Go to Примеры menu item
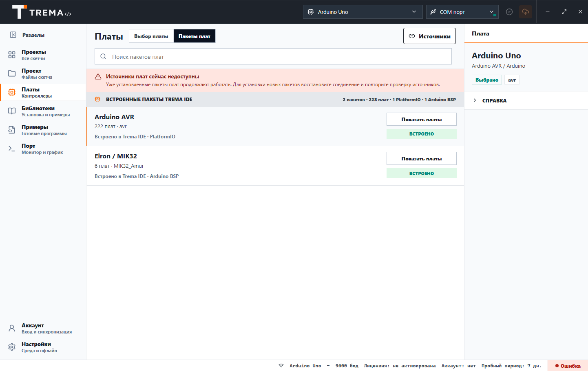 (x=43, y=130)
